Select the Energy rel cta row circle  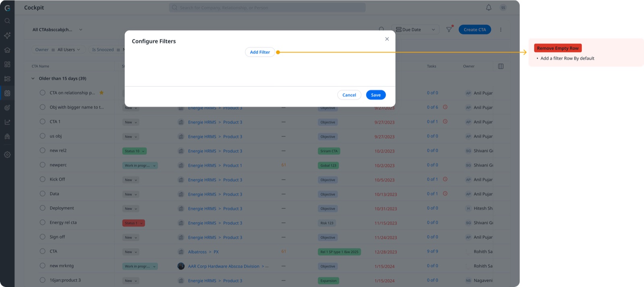pos(42,222)
